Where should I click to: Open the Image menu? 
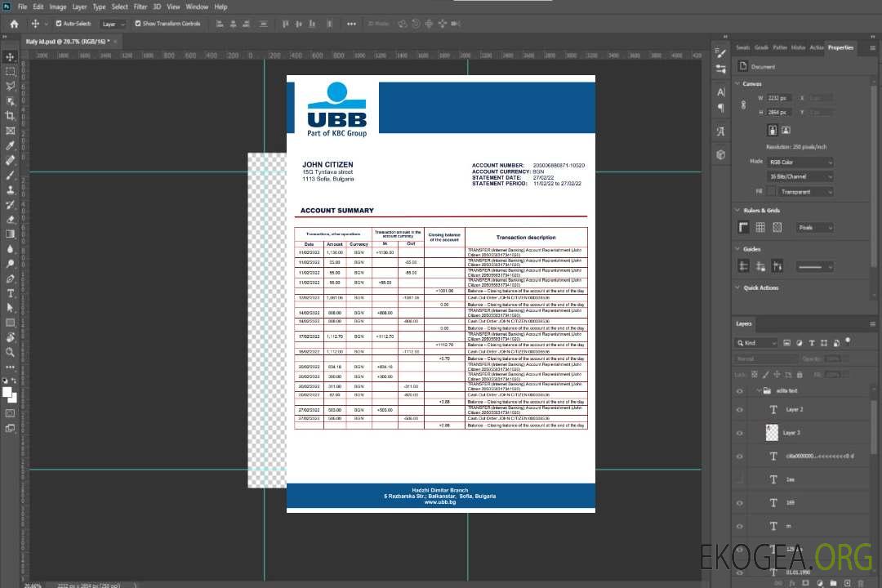point(57,7)
